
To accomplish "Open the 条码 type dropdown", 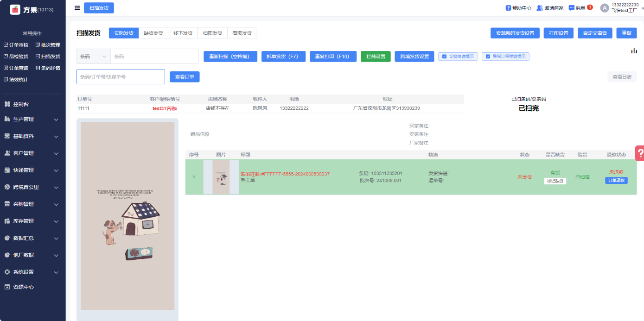I will 93,57.
